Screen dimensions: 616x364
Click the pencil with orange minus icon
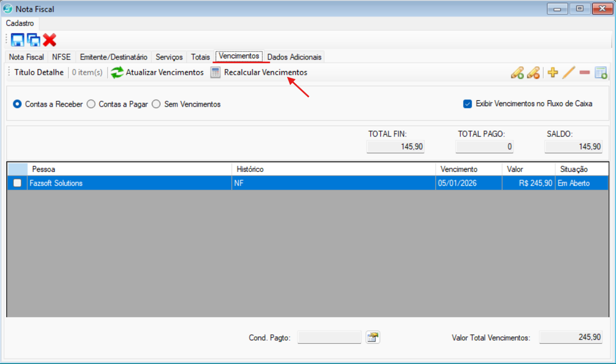533,73
